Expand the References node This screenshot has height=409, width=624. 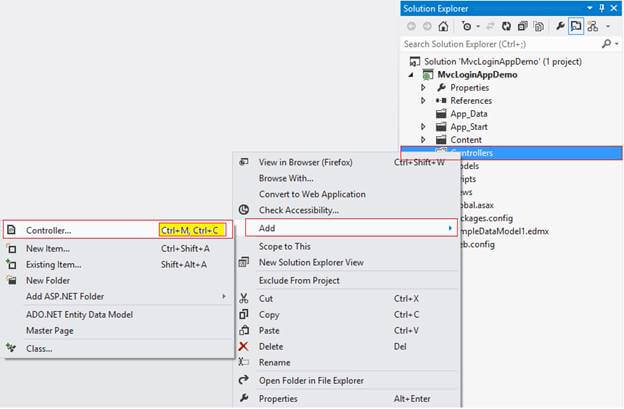[x=423, y=101]
